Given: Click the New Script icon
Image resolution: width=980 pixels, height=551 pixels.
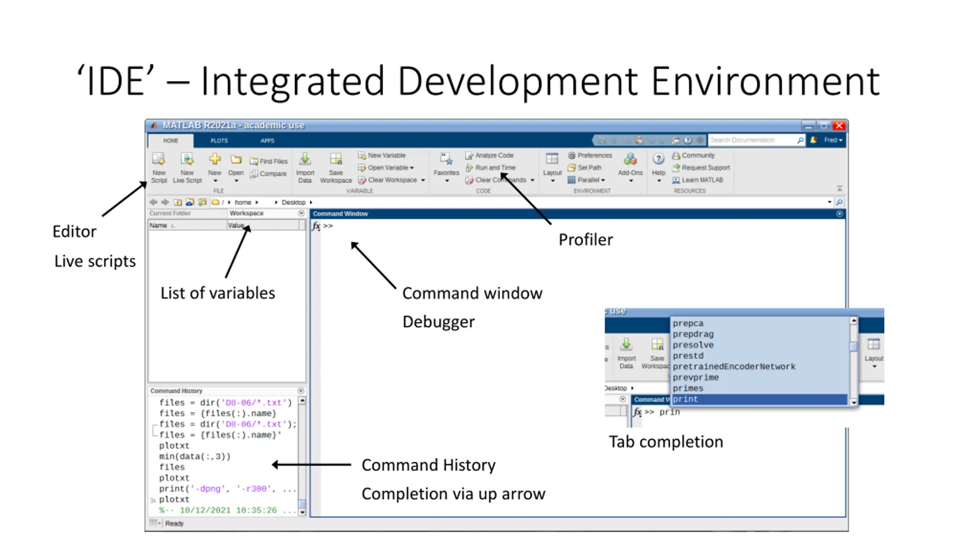Looking at the screenshot, I should (x=158, y=159).
